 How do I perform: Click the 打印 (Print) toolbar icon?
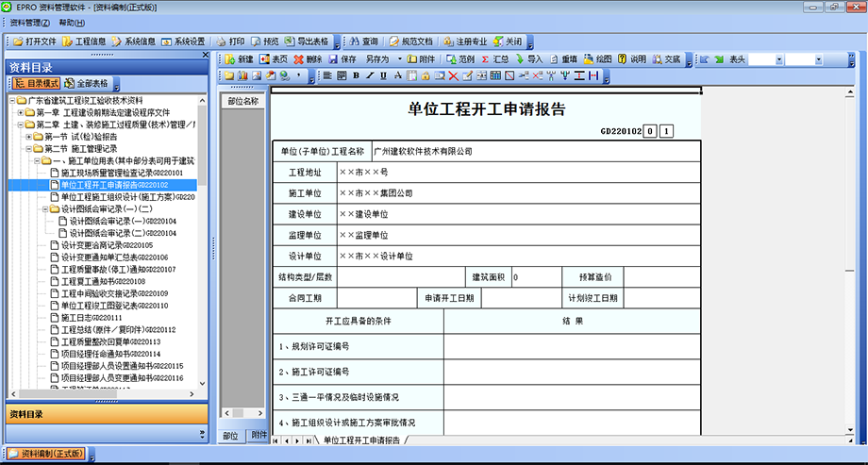coord(230,42)
